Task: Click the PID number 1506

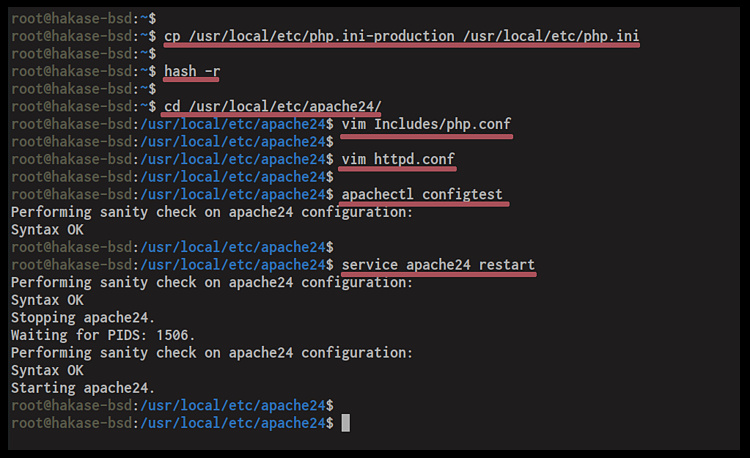Action: pyautogui.click(x=174, y=335)
